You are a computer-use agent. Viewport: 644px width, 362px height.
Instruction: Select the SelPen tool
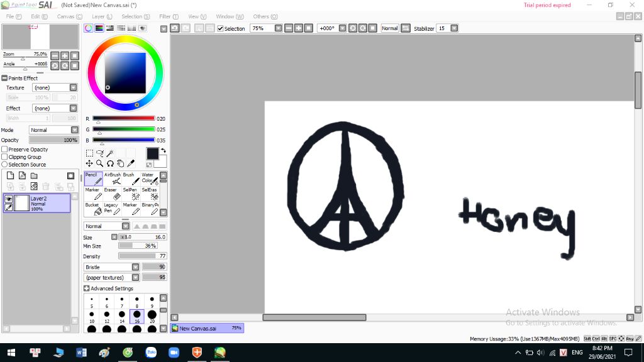[131, 194]
